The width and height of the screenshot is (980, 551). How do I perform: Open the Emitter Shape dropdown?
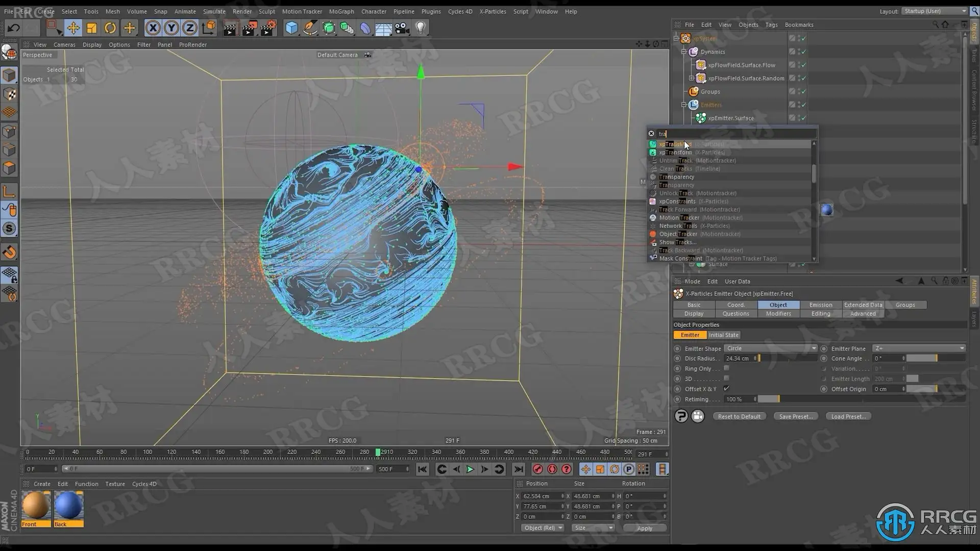click(x=771, y=348)
